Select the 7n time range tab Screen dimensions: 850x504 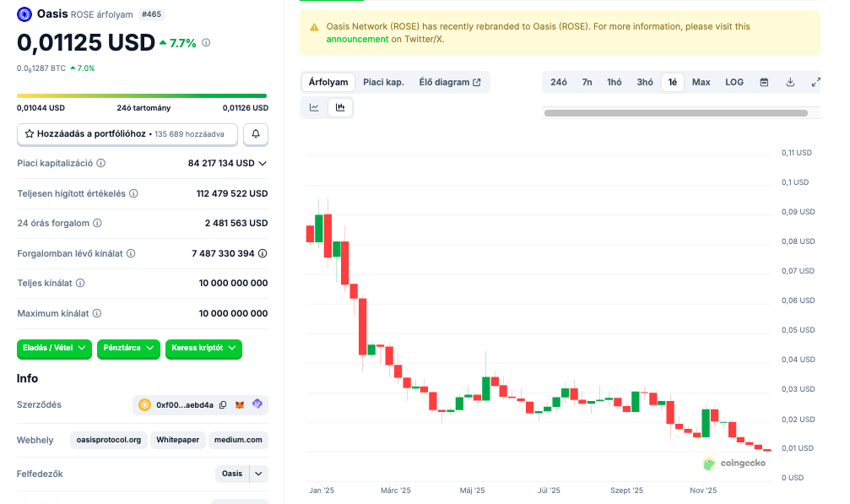(587, 82)
